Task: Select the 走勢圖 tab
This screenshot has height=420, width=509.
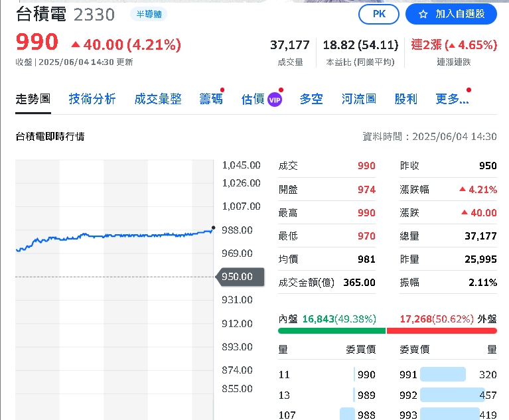Action: (33, 99)
